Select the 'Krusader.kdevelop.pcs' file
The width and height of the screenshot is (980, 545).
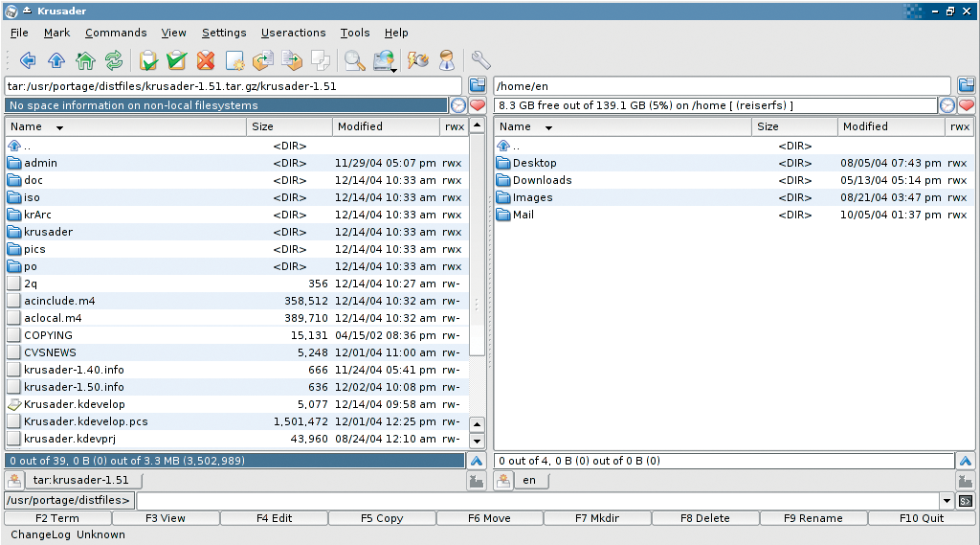[x=237, y=421]
